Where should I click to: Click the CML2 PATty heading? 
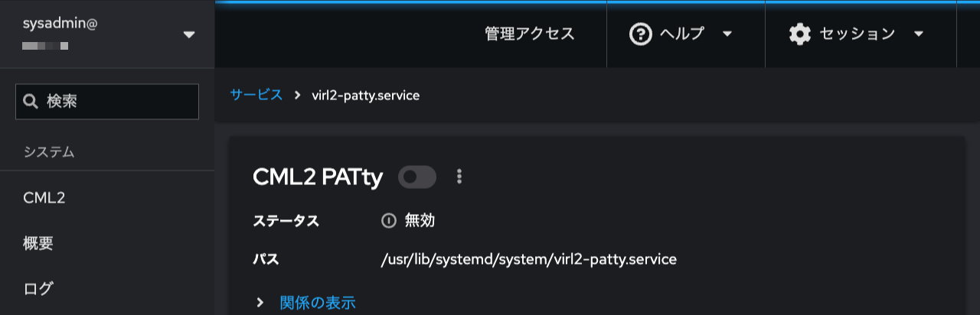(x=318, y=177)
